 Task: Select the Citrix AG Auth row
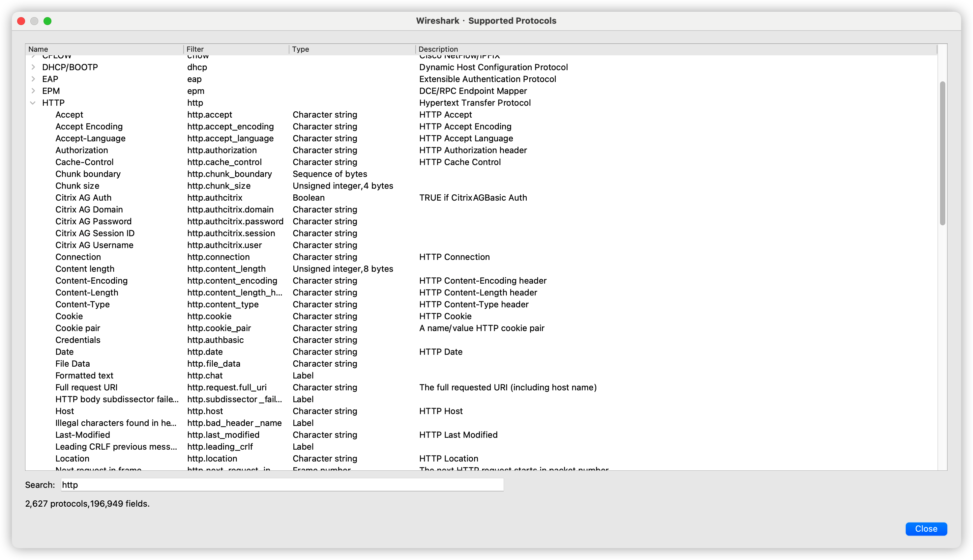481,198
